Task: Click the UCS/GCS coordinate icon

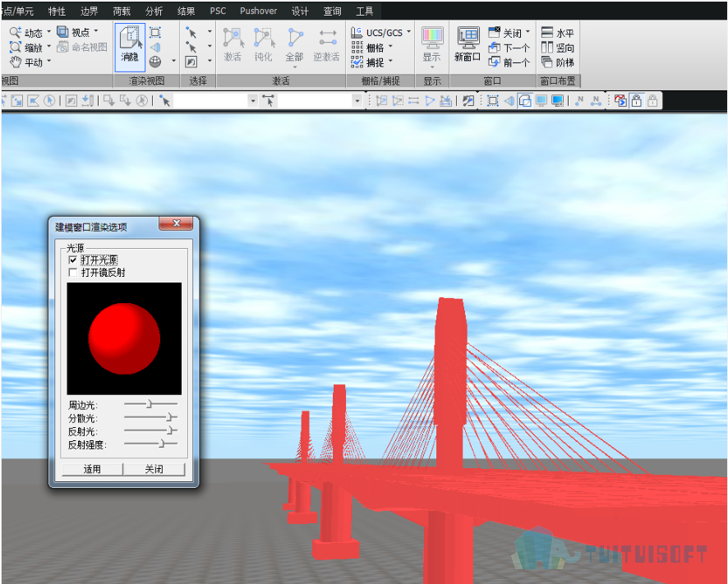Action: [x=357, y=33]
